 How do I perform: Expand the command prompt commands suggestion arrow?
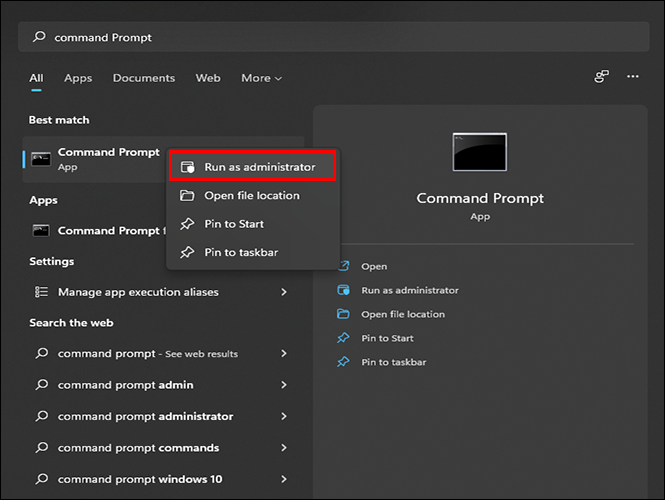point(284,448)
